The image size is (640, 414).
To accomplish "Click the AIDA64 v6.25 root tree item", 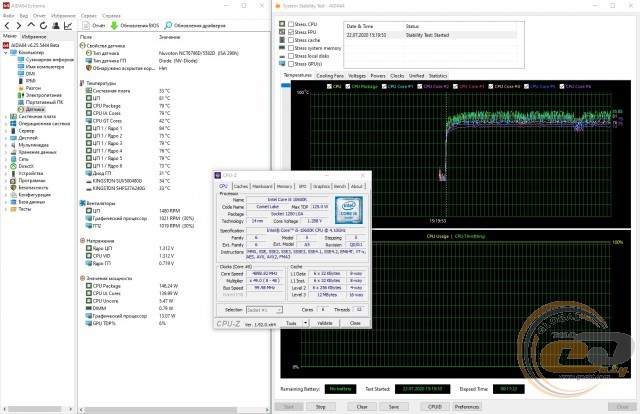I will pyautogui.click(x=31, y=45).
